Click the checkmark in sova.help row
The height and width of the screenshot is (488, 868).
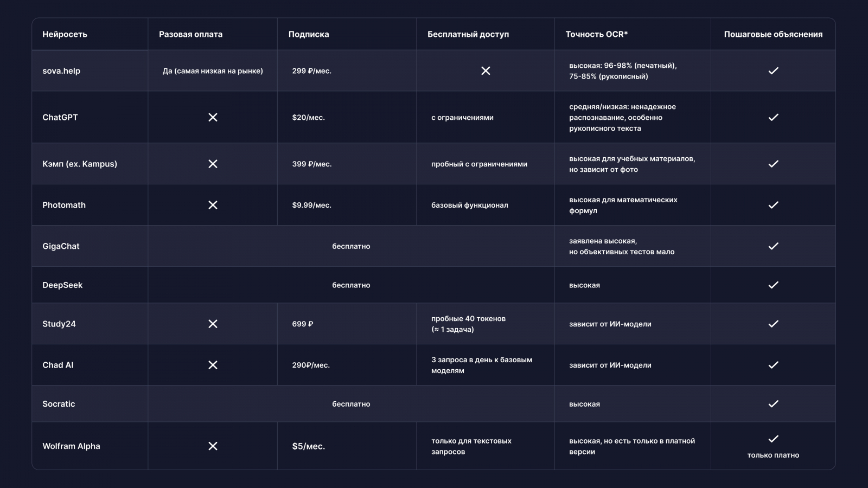(x=773, y=71)
